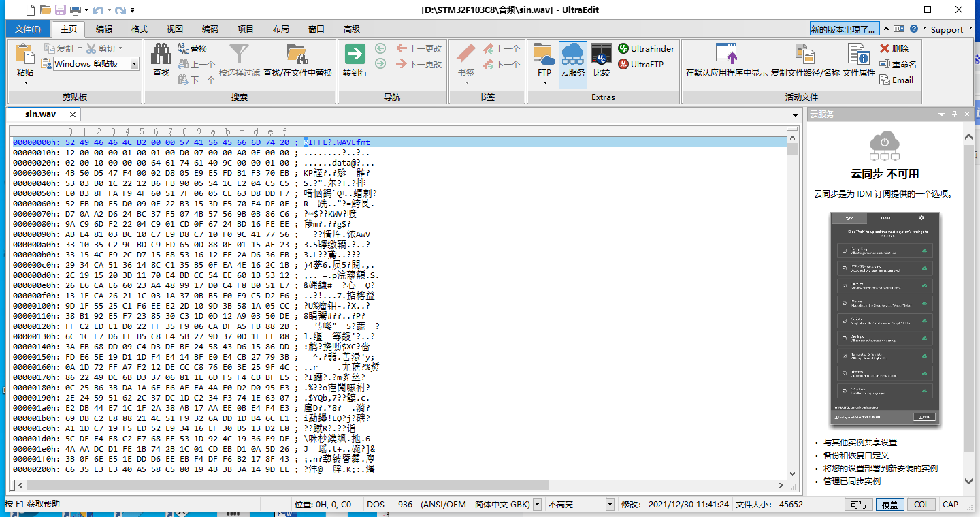Click the 转到行 (Go to Line) icon
Screen dimensions: 980x517
tap(356, 53)
